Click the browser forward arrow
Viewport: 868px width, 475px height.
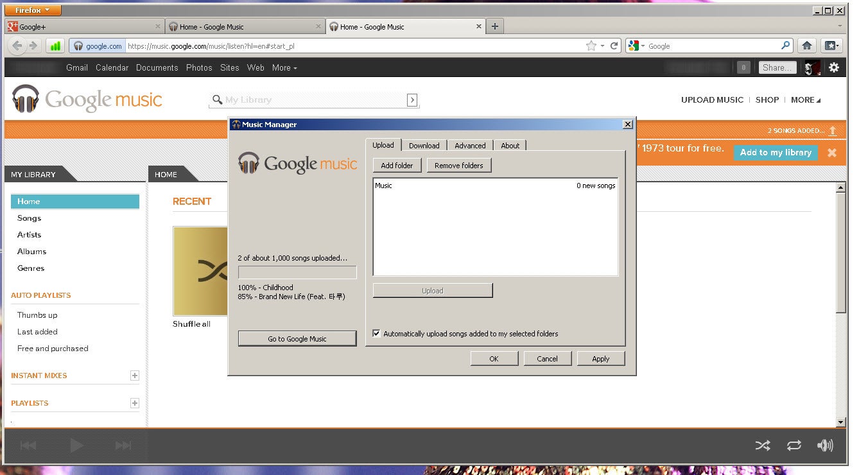[33, 46]
